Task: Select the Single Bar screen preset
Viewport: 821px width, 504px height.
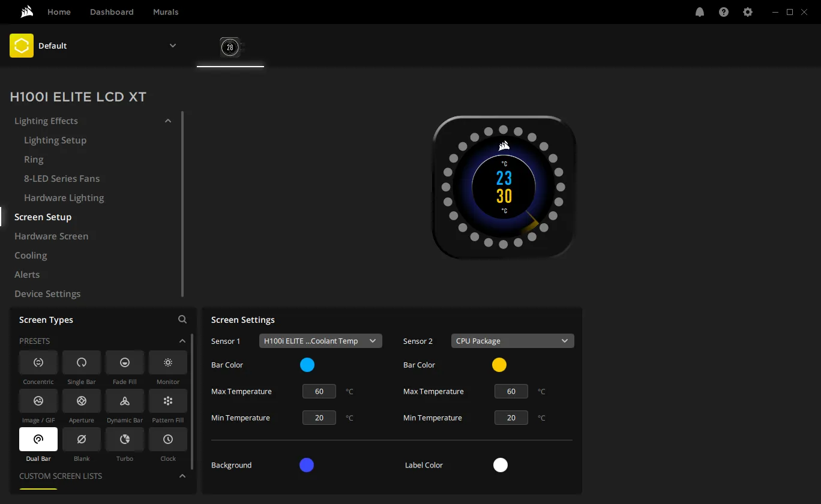Action: [x=82, y=362]
